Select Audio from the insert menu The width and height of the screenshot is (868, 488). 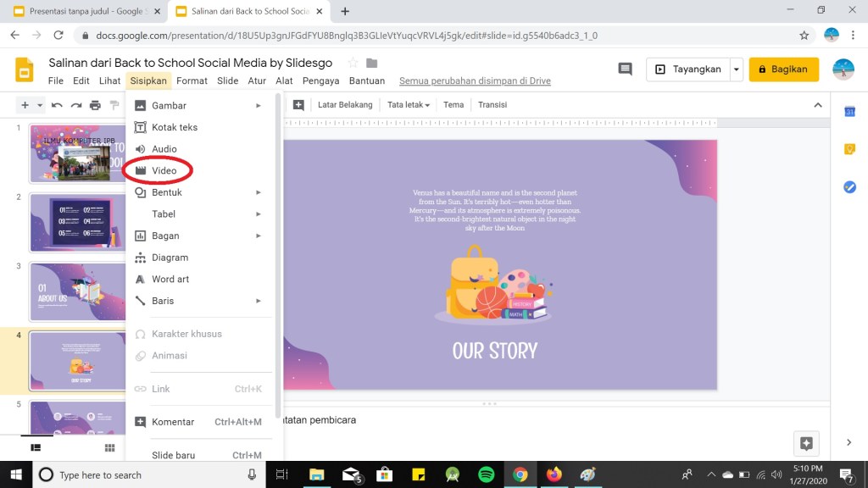(x=164, y=149)
